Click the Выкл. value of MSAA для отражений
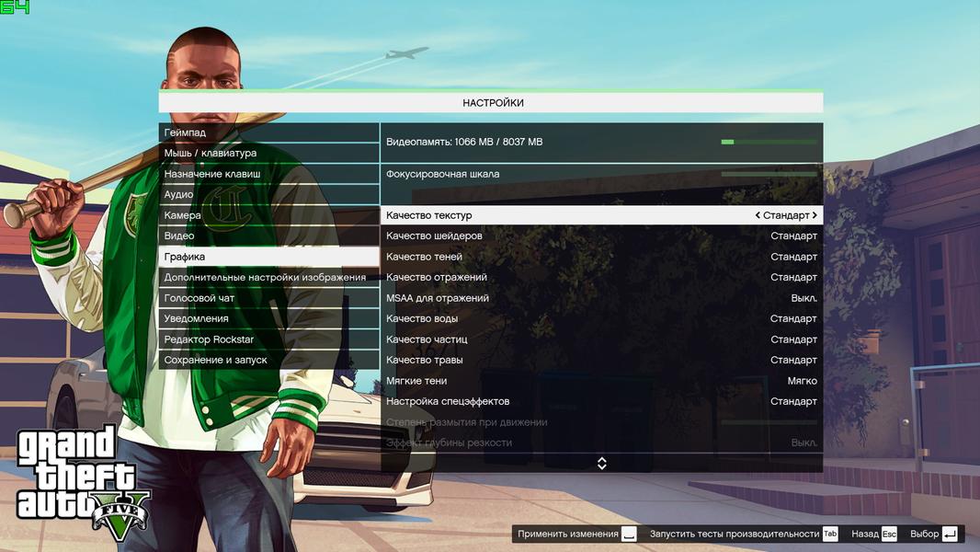The width and height of the screenshot is (980, 552). click(x=803, y=298)
